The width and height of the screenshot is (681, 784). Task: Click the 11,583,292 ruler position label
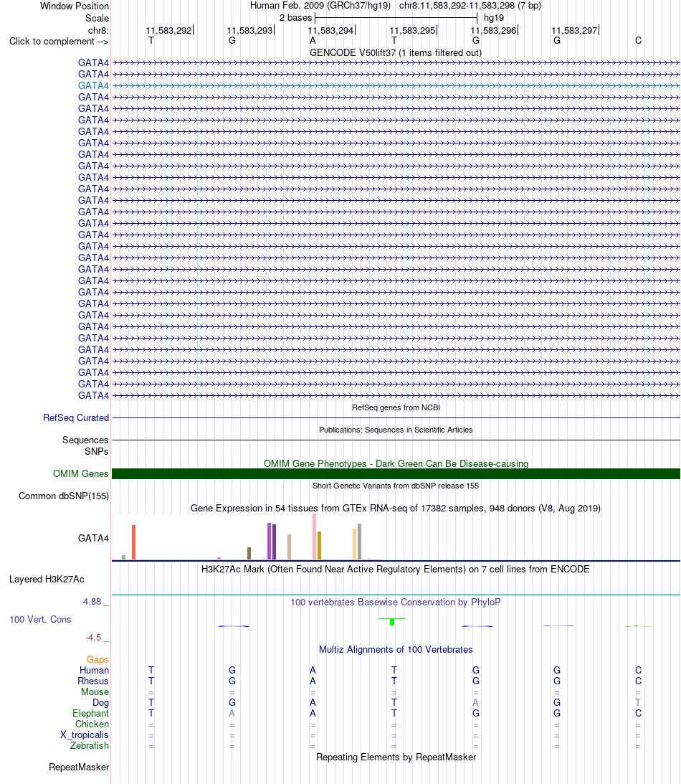tap(169, 31)
